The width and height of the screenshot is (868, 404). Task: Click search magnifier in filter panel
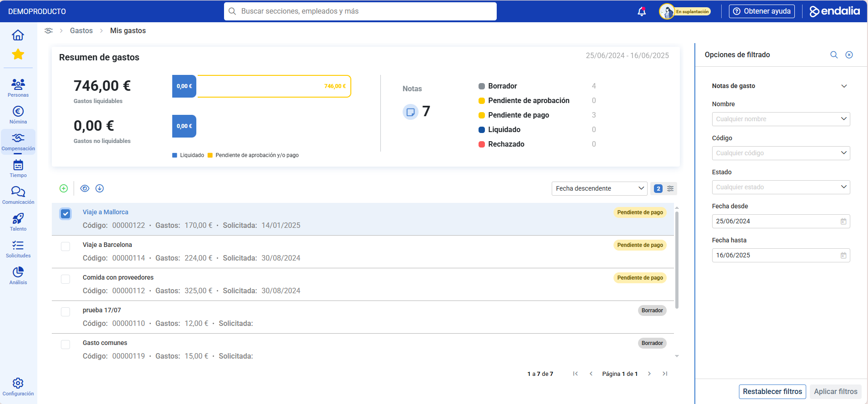(834, 54)
